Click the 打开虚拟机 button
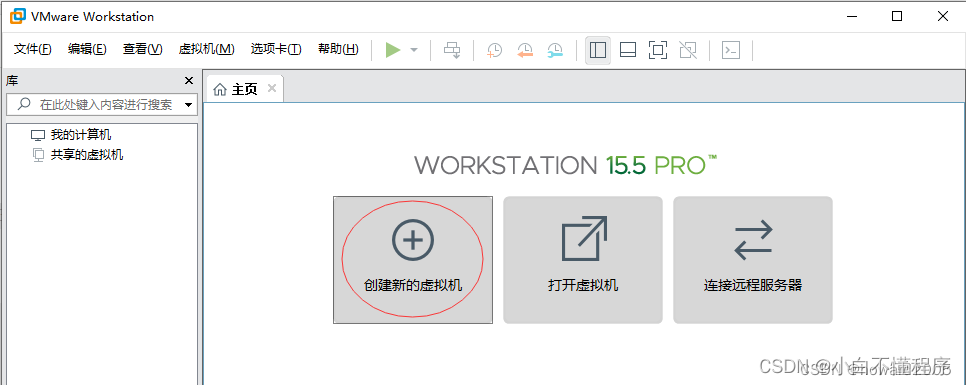The image size is (966, 385). pyautogui.click(x=583, y=260)
